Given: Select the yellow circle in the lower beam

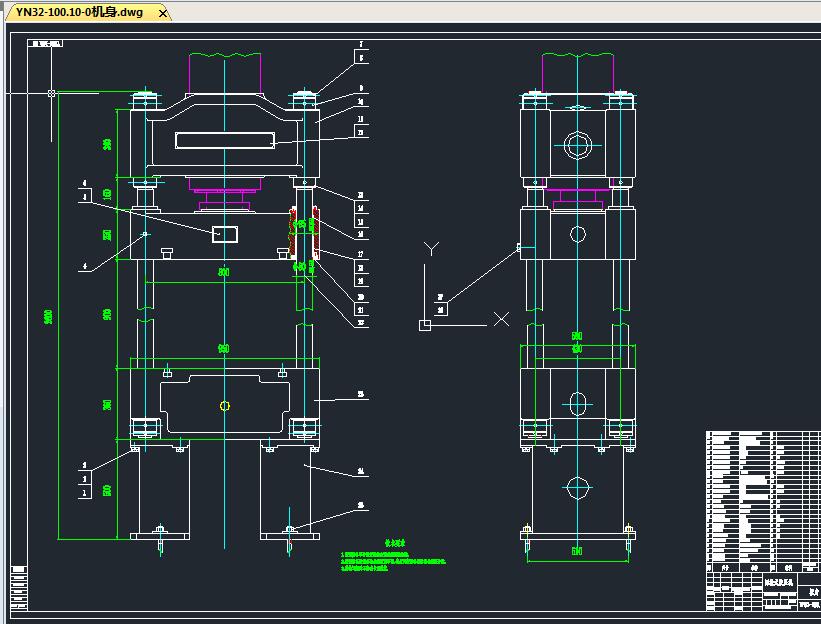Looking at the screenshot, I should click(225, 406).
